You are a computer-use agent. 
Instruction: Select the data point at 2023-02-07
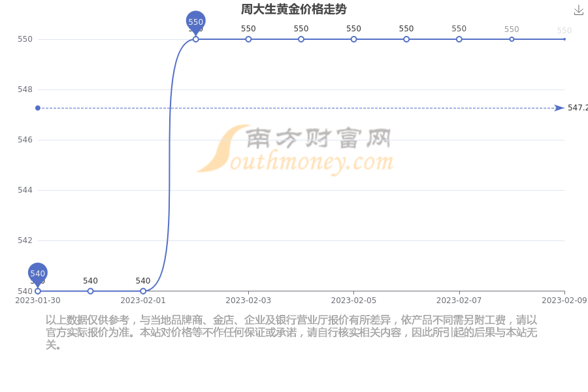(459, 39)
